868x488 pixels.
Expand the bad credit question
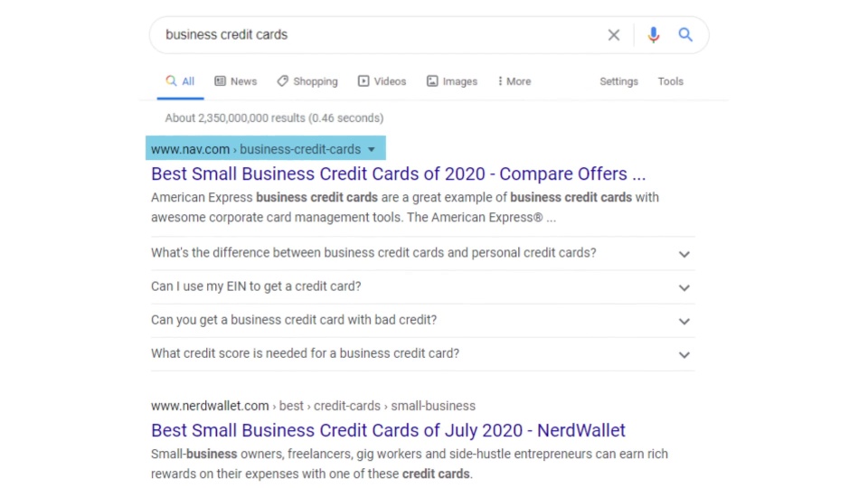[x=422, y=321]
